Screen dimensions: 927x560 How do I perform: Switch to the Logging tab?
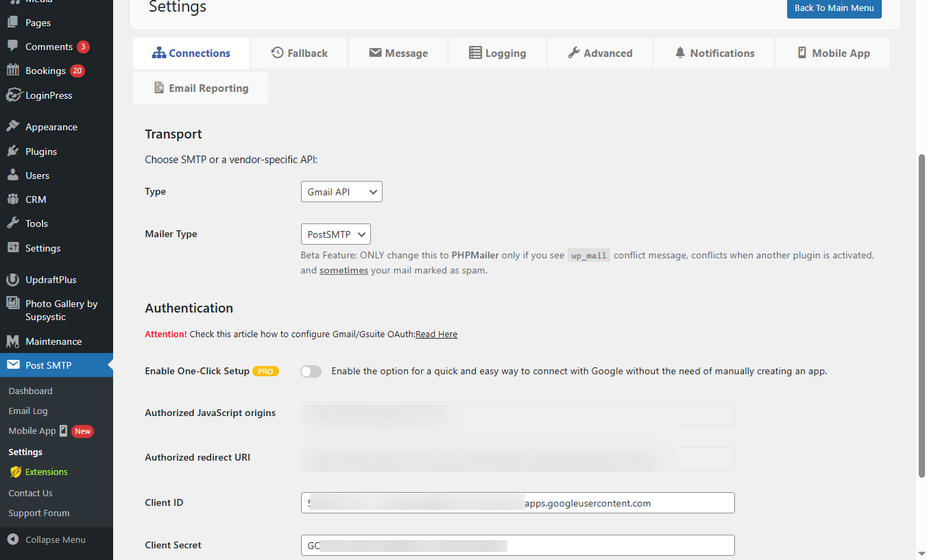498,53
